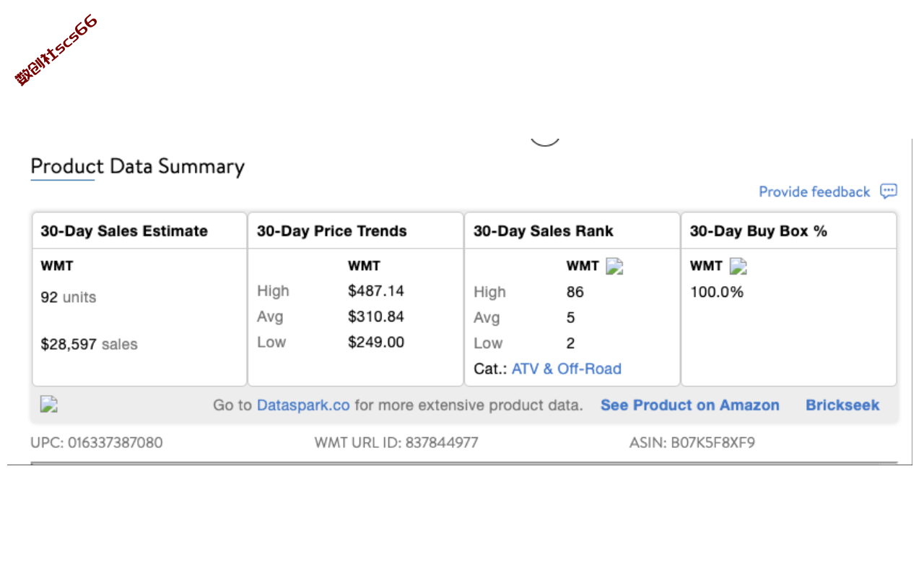Select the high price $487.14
Screen dimensions: 924x578
point(376,291)
